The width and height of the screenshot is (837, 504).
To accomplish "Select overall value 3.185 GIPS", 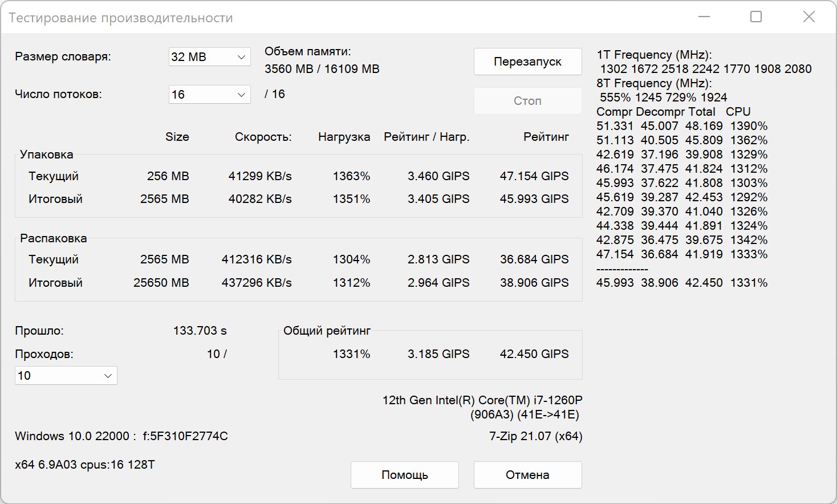I will (438, 354).
